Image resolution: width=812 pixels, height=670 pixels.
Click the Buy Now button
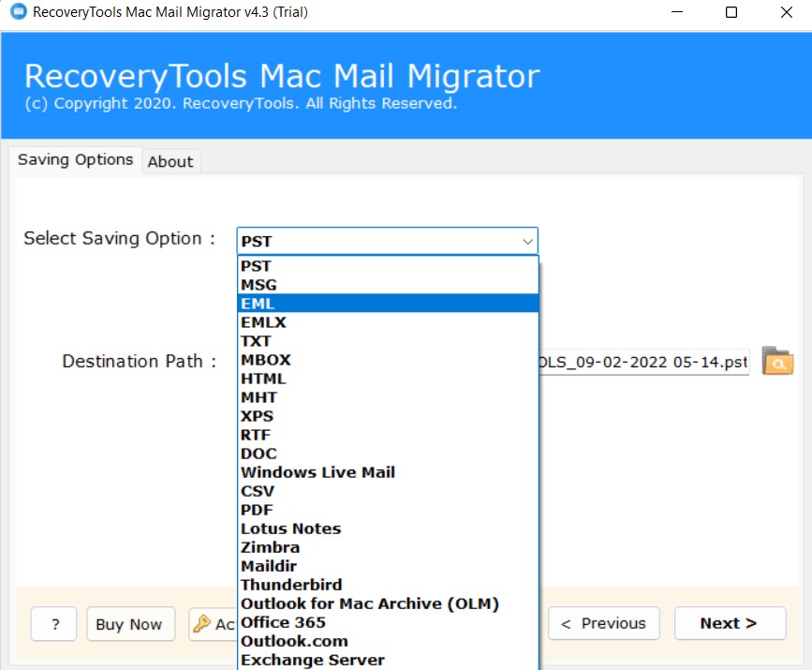click(x=130, y=624)
